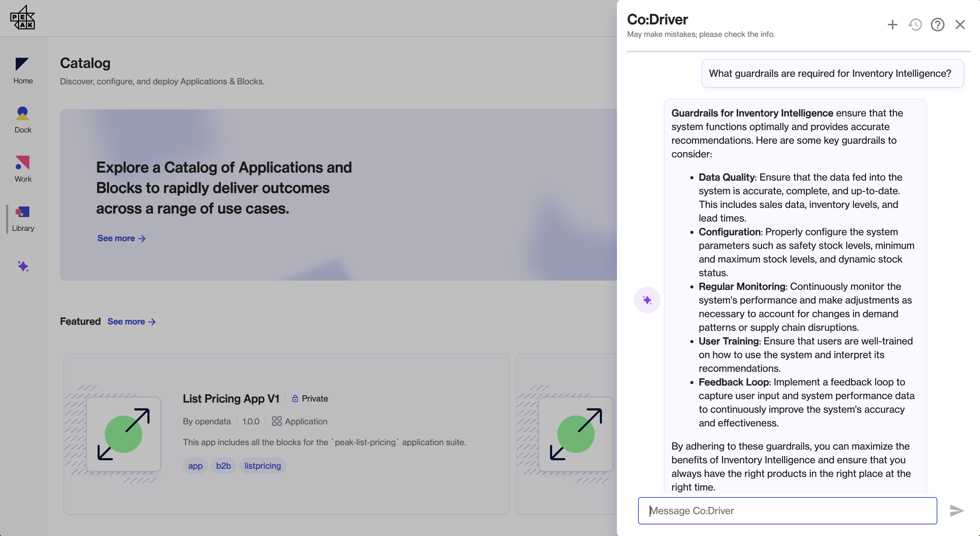The image size is (980, 536).
Task: Click See more next to Featured
Action: tap(131, 322)
